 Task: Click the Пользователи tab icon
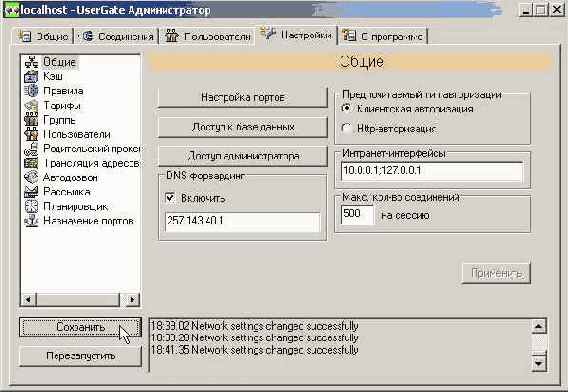pos(172,36)
